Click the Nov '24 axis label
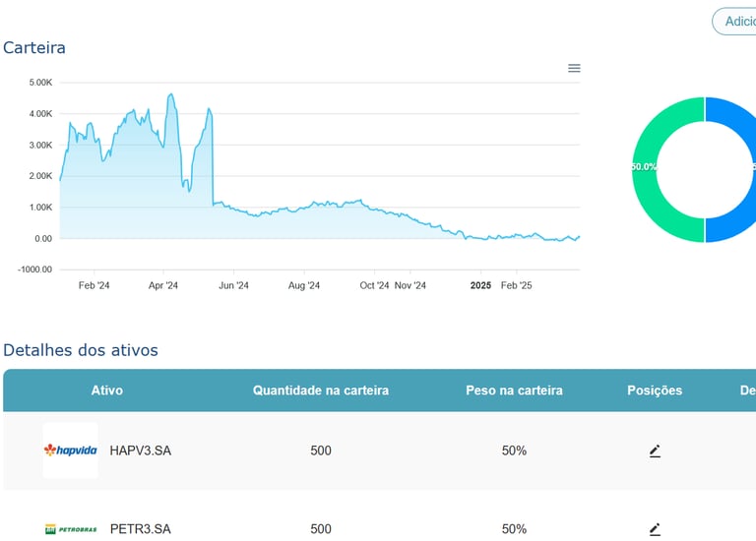The image size is (756, 541). (x=410, y=285)
